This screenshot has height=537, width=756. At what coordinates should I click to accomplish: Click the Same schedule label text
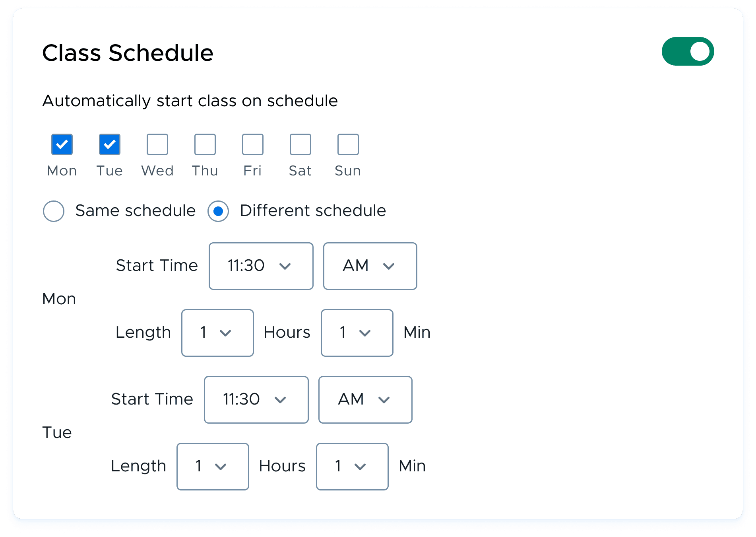pyautogui.click(x=136, y=211)
